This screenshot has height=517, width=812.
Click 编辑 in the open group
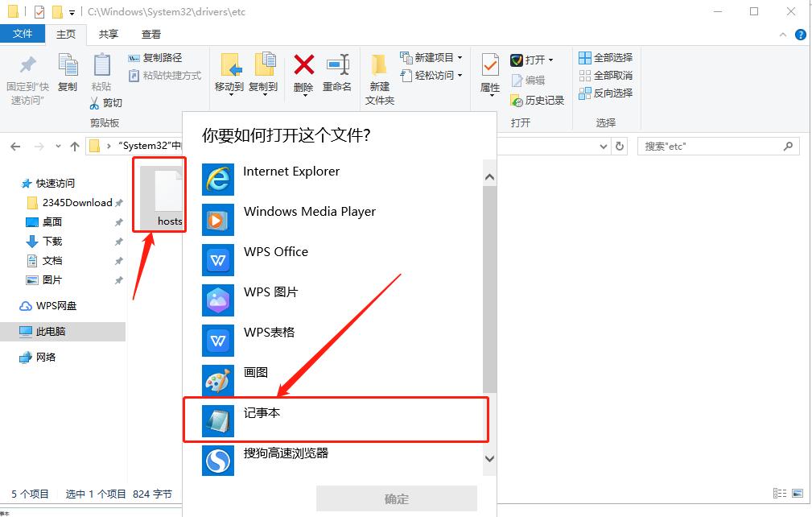coord(528,81)
